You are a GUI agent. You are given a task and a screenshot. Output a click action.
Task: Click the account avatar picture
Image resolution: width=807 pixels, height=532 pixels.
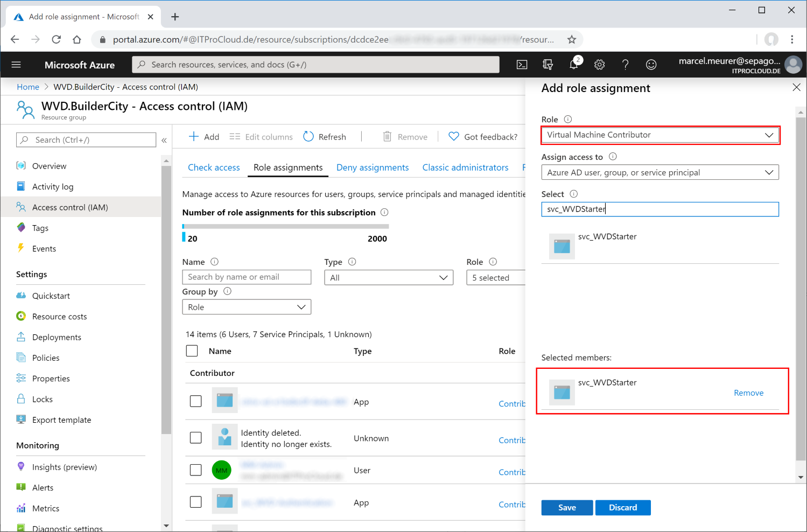click(793, 65)
